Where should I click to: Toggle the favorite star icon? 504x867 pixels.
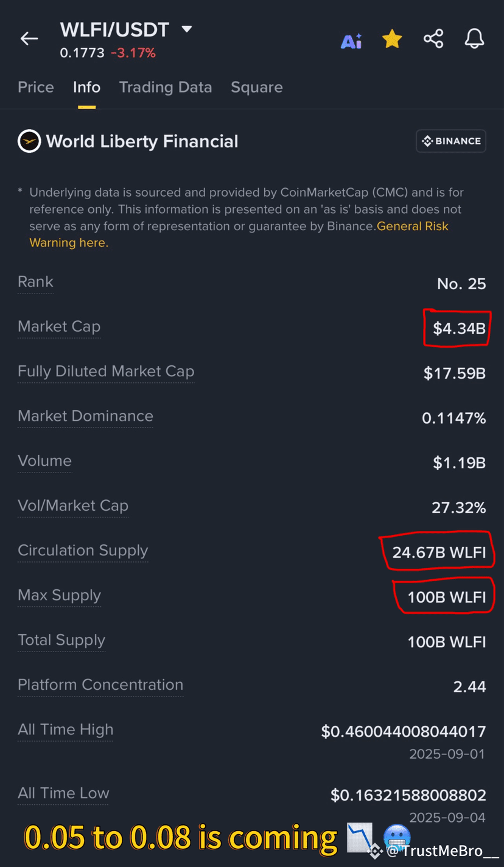[392, 40]
